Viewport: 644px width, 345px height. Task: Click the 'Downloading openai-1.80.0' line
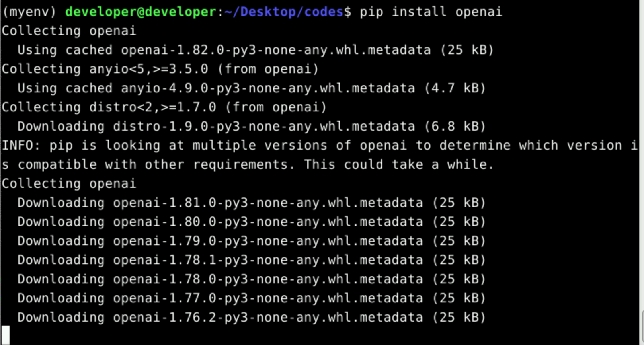(251, 222)
